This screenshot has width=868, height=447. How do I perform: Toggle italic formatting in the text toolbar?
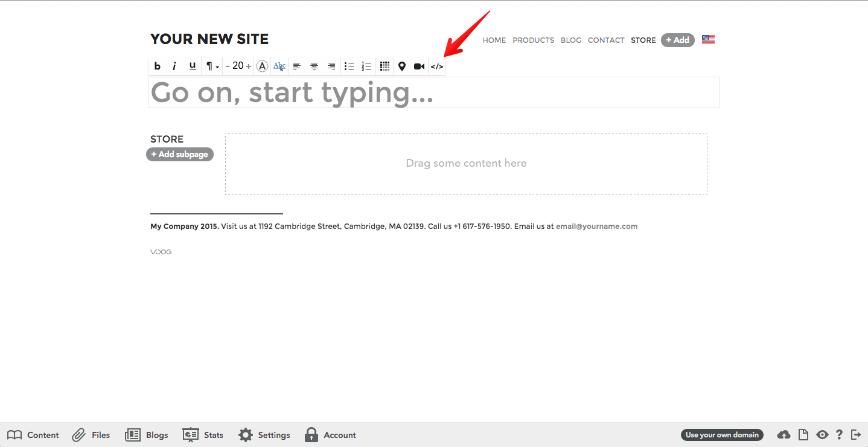174,66
